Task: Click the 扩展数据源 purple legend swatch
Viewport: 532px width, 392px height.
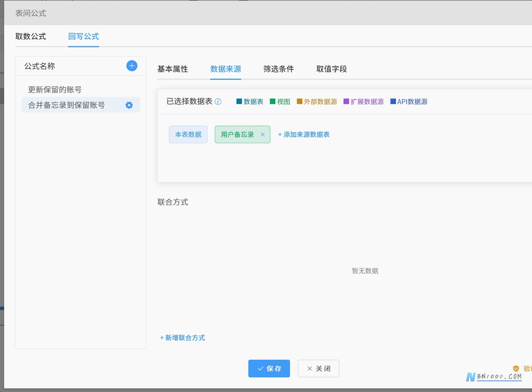Action: coord(346,101)
